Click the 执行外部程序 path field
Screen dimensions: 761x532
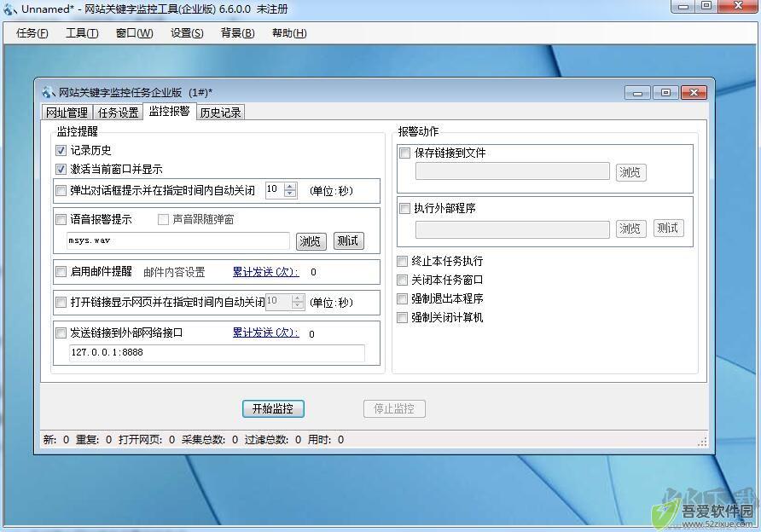click(513, 228)
